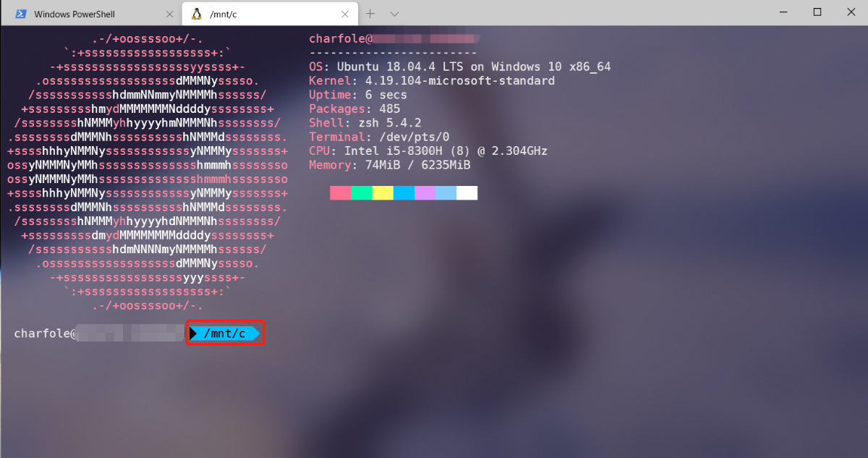The width and height of the screenshot is (868, 458).
Task: Minimize the terminal window
Action: (x=783, y=12)
